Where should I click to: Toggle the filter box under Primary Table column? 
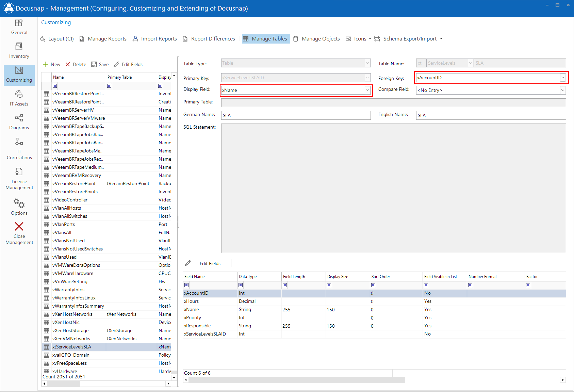click(x=109, y=86)
